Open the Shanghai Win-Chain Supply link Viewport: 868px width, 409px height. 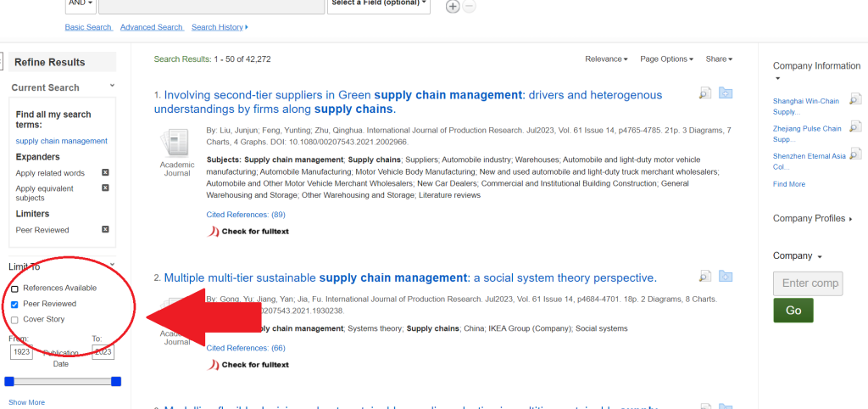coord(806,106)
